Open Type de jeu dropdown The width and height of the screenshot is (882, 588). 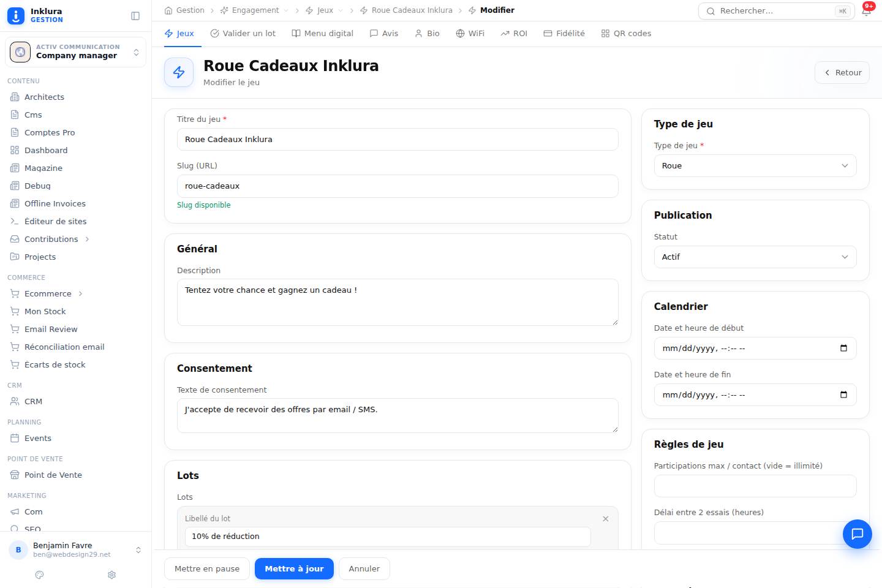(x=755, y=165)
